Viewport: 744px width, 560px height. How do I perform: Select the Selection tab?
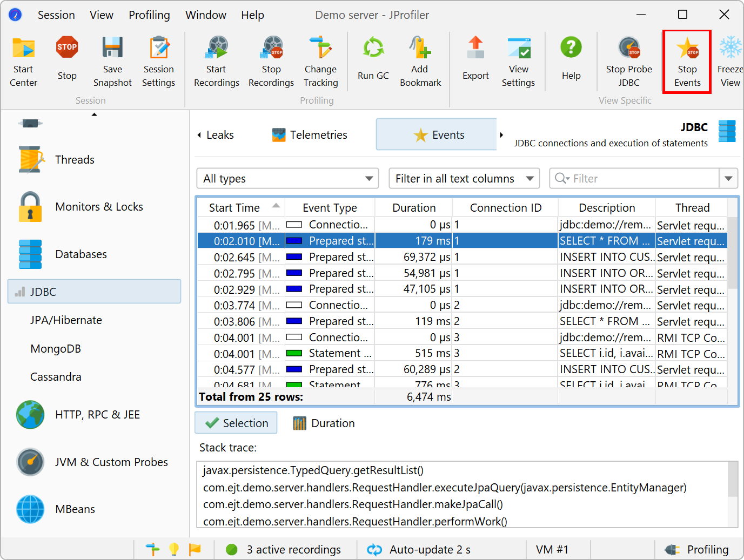coord(236,423)
